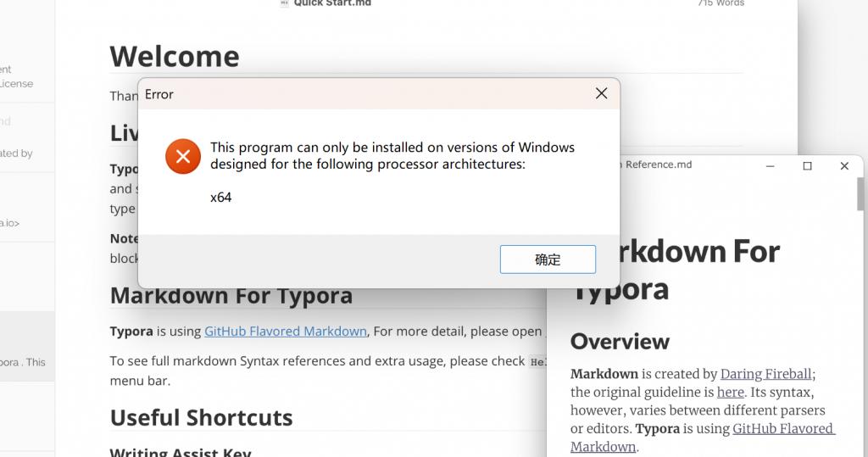Click the Markdown For Typora heading in Quick Start

pos(231,296)
